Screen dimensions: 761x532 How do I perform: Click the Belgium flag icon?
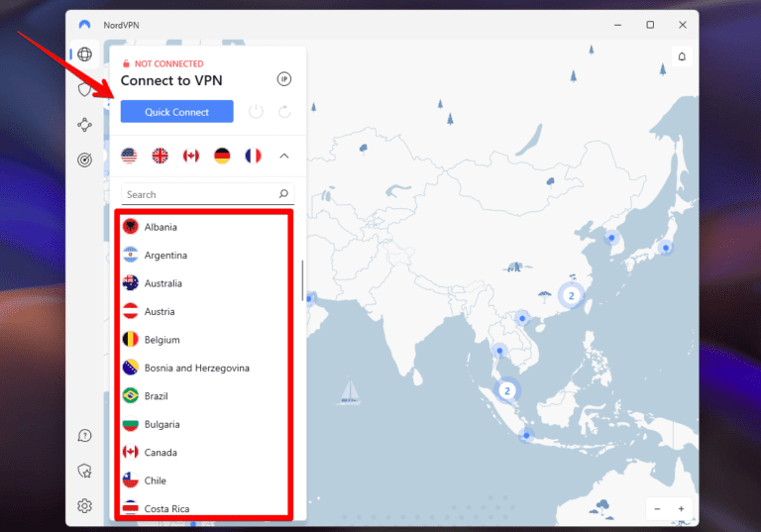pyautogui.click(x=130, y=339)
